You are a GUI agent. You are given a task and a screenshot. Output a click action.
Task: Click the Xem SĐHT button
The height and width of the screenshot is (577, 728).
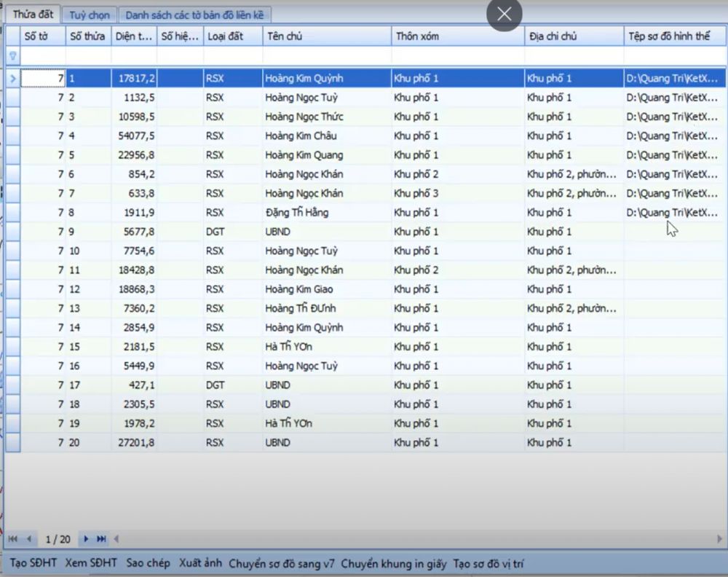(x=91, y=563)
